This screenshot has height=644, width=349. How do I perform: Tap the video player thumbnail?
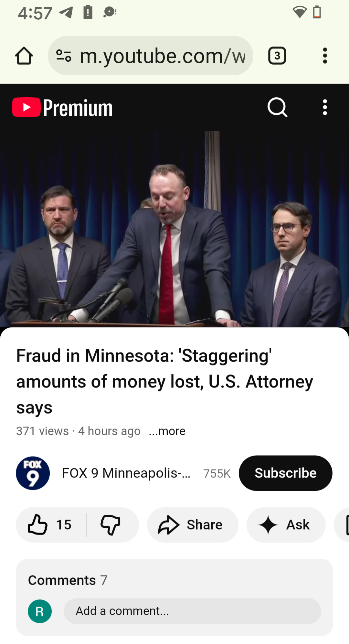(174, 229)
